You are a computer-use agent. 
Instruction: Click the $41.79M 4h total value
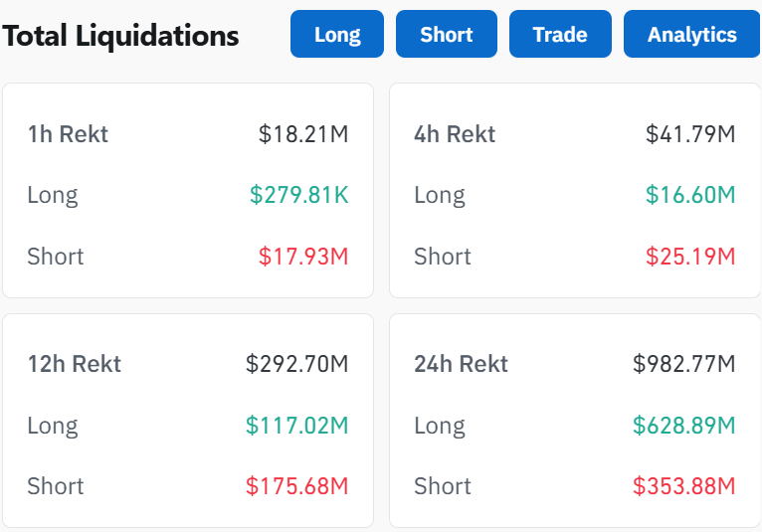click(x=690, y=134)
